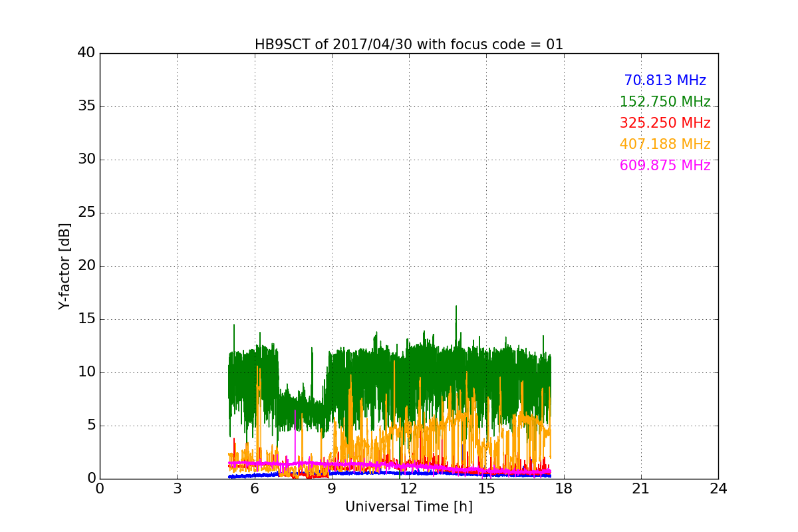The image size is (798, 532).
Task: Click the x-axis tick label 9
Action: [332, 489]
